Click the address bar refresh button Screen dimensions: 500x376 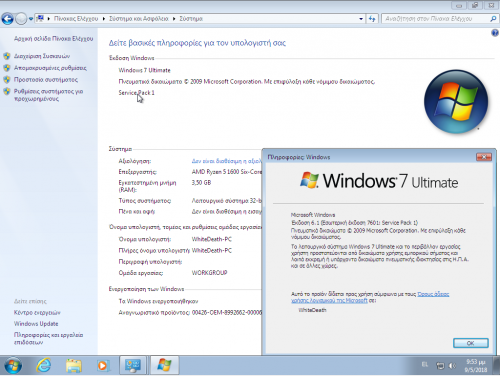pyautogui.click(x=372, y=19)
